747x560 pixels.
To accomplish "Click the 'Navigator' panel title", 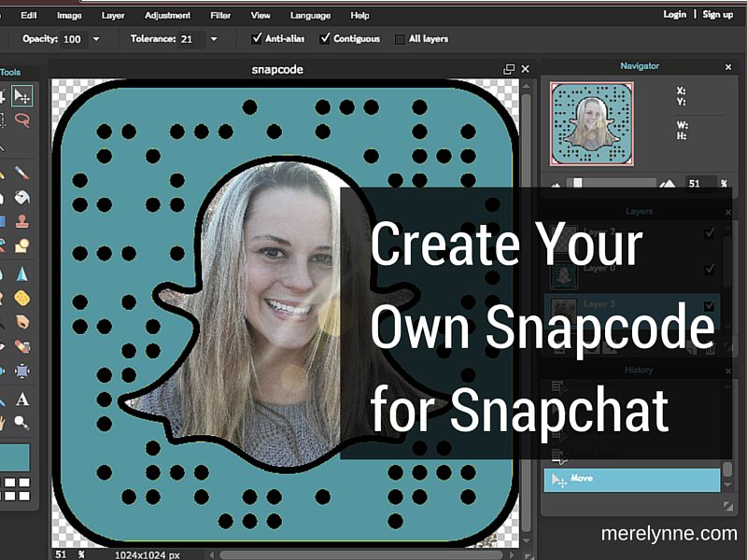I will point(640,66).
